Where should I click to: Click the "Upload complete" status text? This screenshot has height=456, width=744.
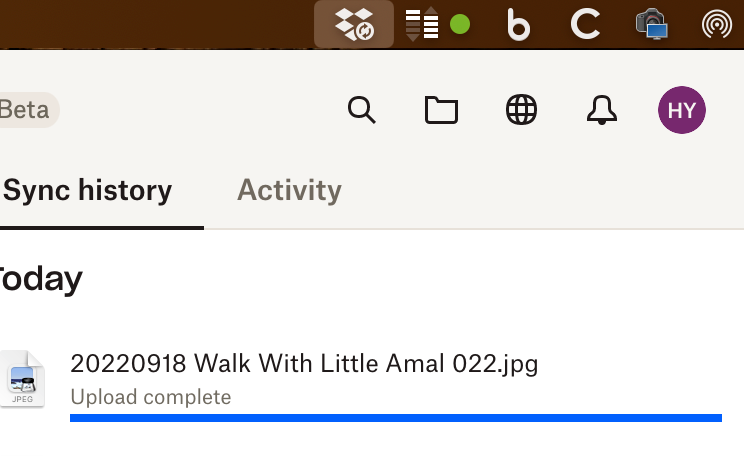(x=151, y=397)
